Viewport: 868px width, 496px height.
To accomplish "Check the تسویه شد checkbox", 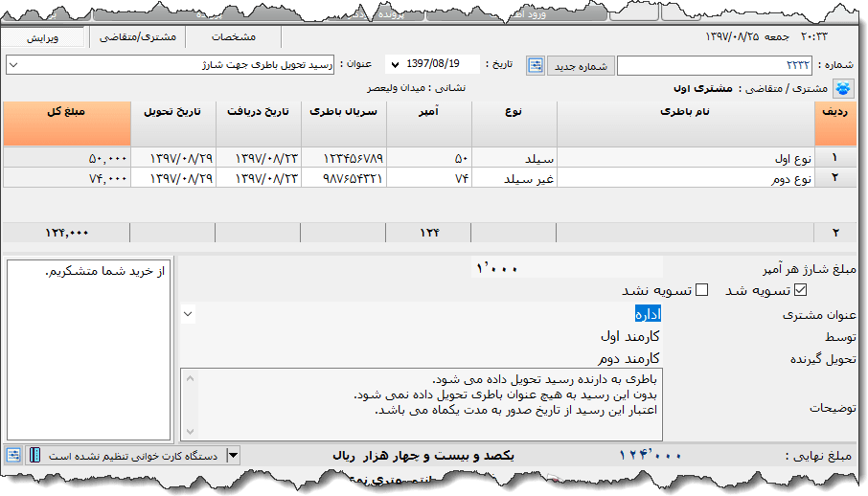I will click(x=801, y=289).
